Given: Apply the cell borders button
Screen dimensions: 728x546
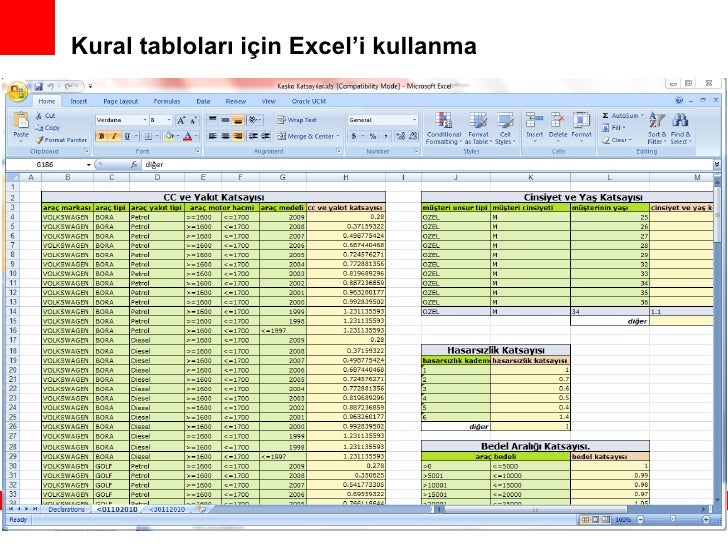Looking at the screenshot, I should (148, 136).
